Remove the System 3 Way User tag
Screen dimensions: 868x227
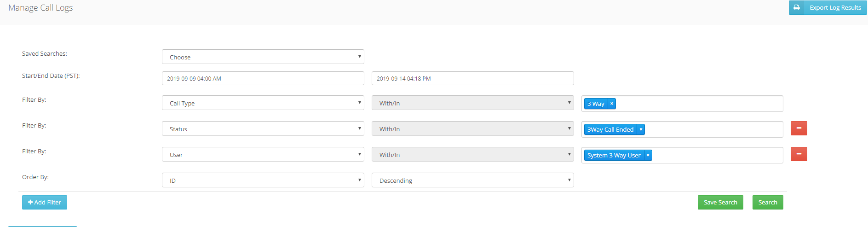(x=648, y=155)
